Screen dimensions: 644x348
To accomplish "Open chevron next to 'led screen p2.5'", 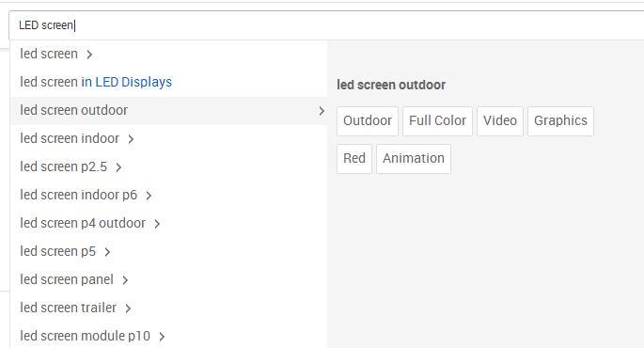I will tap(118, 167).
